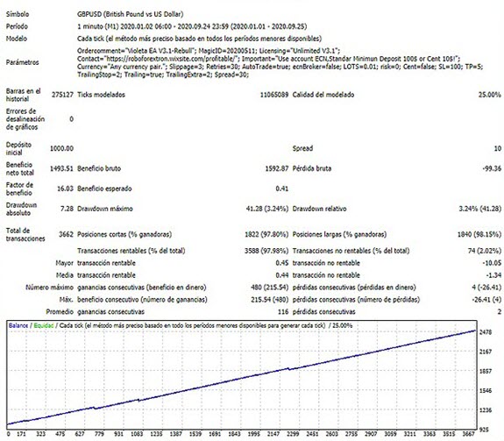Click the 1857 value on chart axis
This screenshot has width=504, height=441.
tap(486, 371)
